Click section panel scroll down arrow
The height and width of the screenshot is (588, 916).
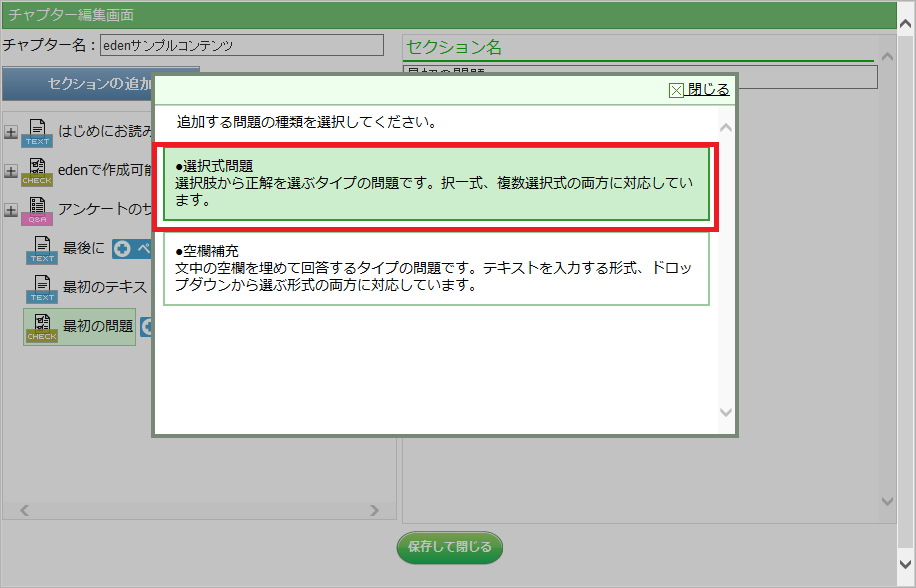[887, 501]
